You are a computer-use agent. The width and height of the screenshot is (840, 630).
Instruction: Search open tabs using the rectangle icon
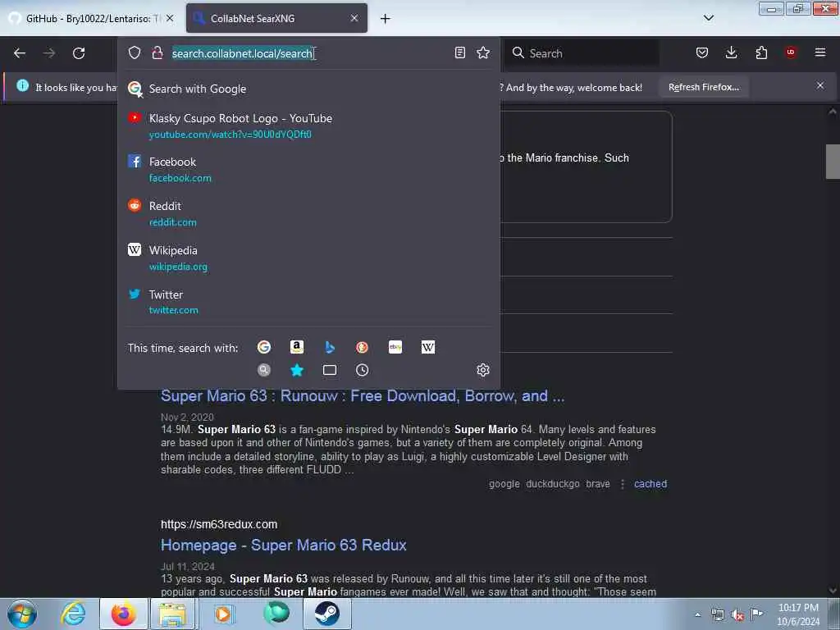point(330,370)
